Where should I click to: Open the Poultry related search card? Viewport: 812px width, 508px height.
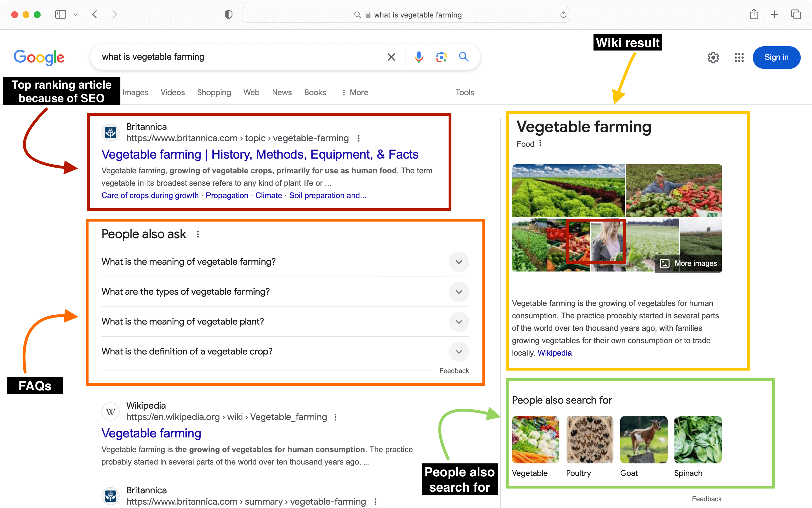click(590, 446)
